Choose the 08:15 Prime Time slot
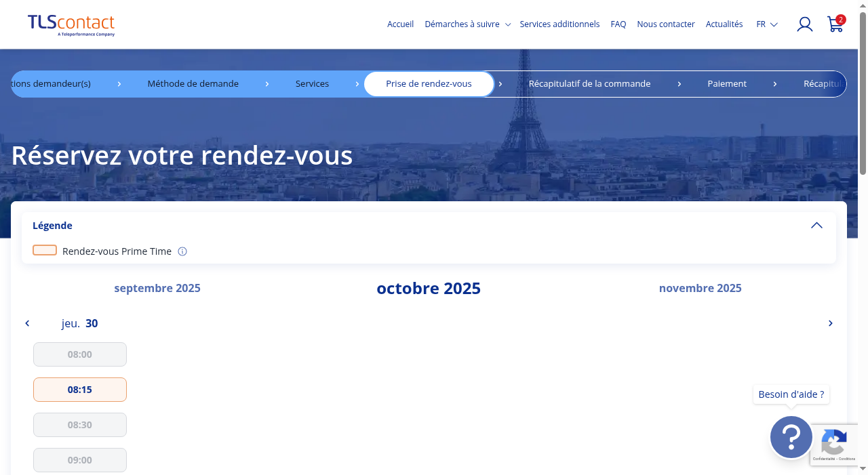This screenshot has height=475, width=868. click(x=80, y=390)
